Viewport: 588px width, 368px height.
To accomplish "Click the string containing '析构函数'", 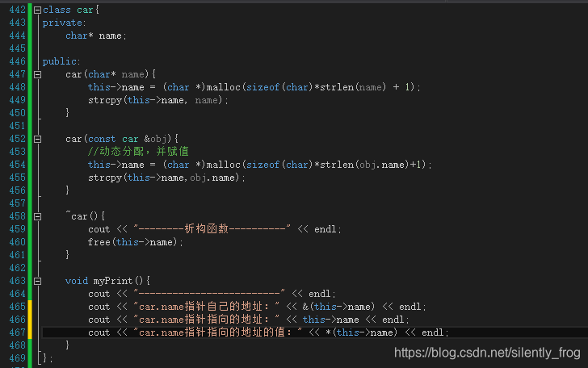I will tap(212, 229).
